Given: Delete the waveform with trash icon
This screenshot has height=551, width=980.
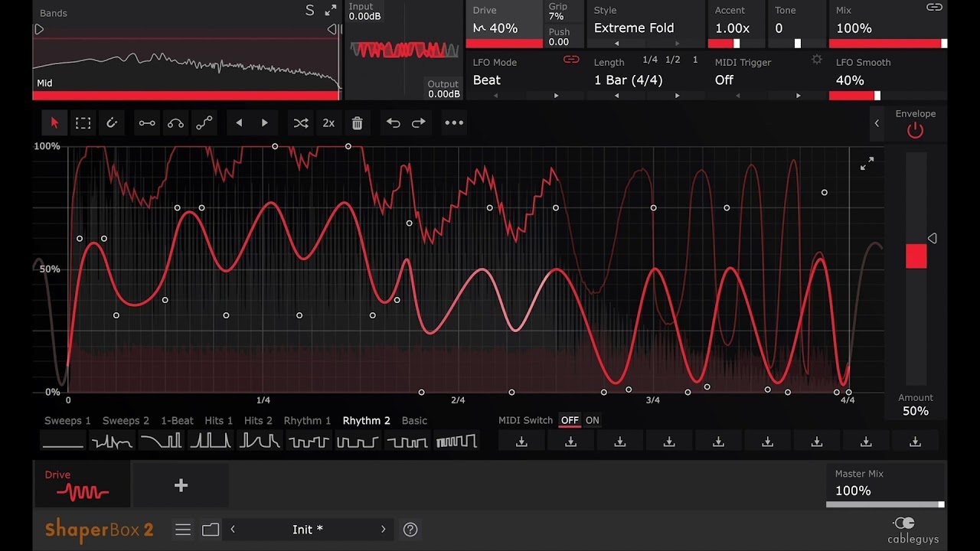Looking at the screenshot, I should 357,122.
